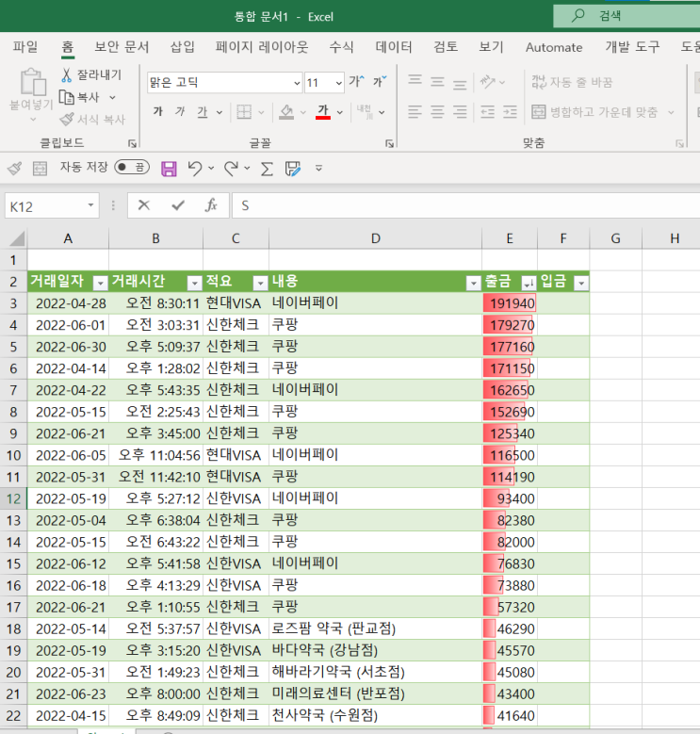Apply bold formatting with 가 button
700x734 pixels.
158,111
